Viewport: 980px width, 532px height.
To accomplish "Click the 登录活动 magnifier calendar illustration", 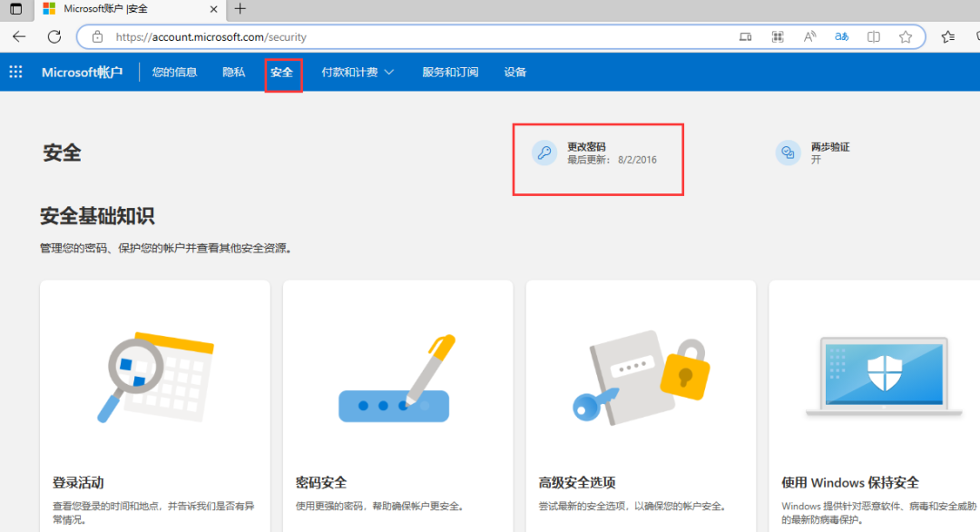I will click(x=155, y=378).
